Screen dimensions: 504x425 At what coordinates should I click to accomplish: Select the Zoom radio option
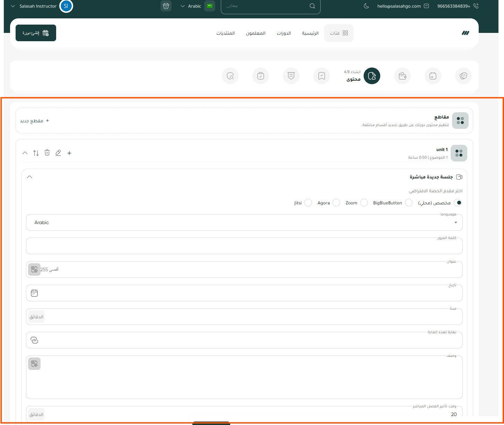(364, 203)
